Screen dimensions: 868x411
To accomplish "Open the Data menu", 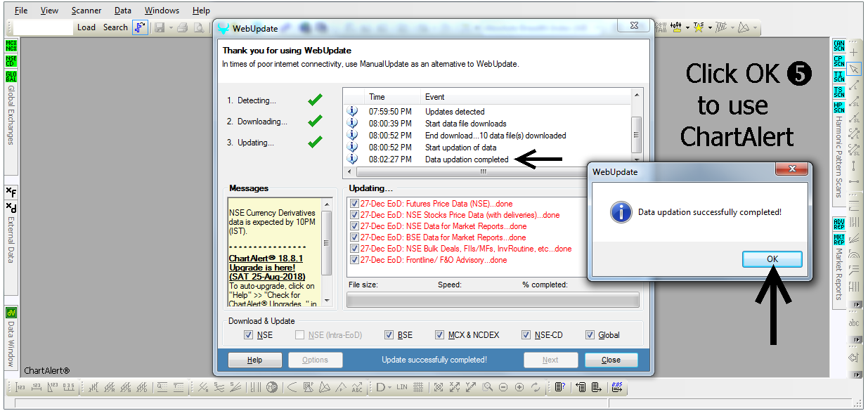I will pos(123,11).
